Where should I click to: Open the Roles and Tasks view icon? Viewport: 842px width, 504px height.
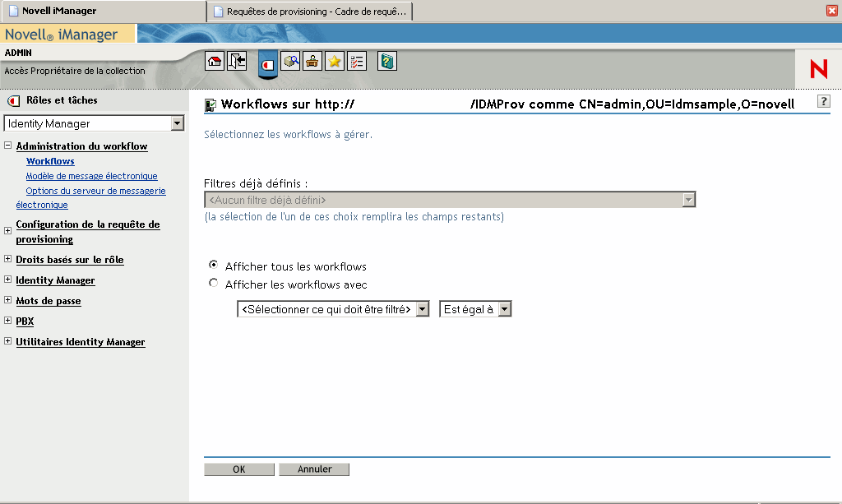[268, 64]
